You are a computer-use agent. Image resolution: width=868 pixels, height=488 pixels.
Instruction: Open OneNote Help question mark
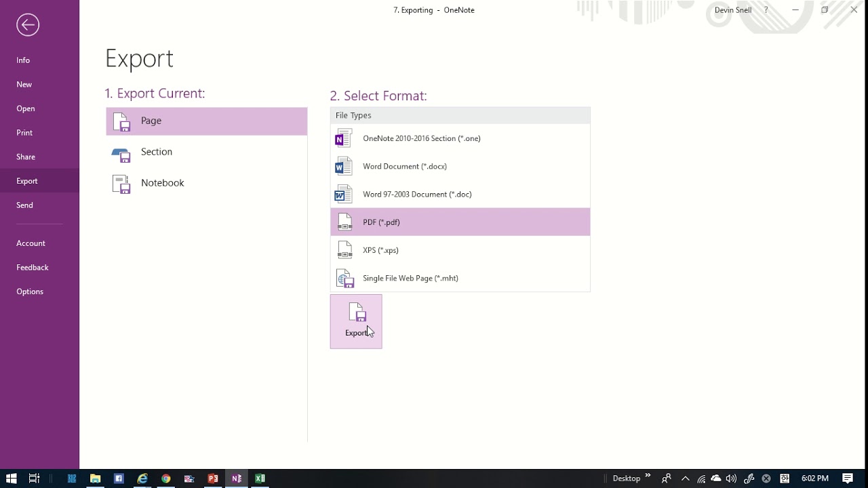(766, 10)
